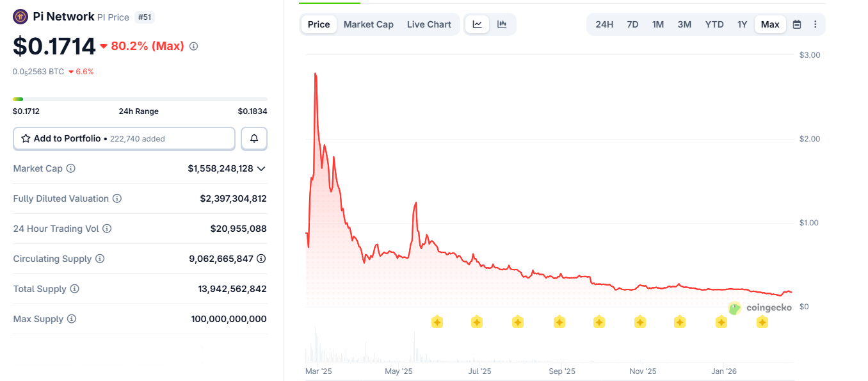The height and width of the screenshot is (381, 868).
Task: Click the Pi Network coin logo
Action: pos(20,16)
